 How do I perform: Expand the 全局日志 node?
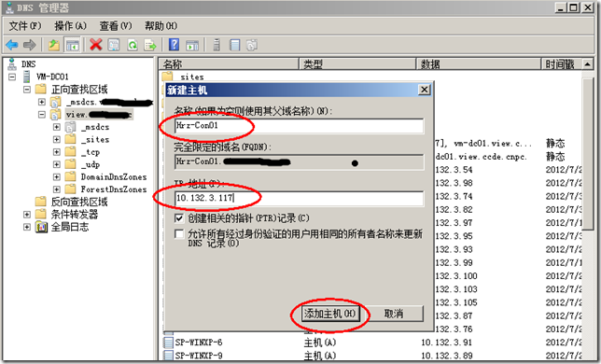pyautogui.click(x=27, y=227)
